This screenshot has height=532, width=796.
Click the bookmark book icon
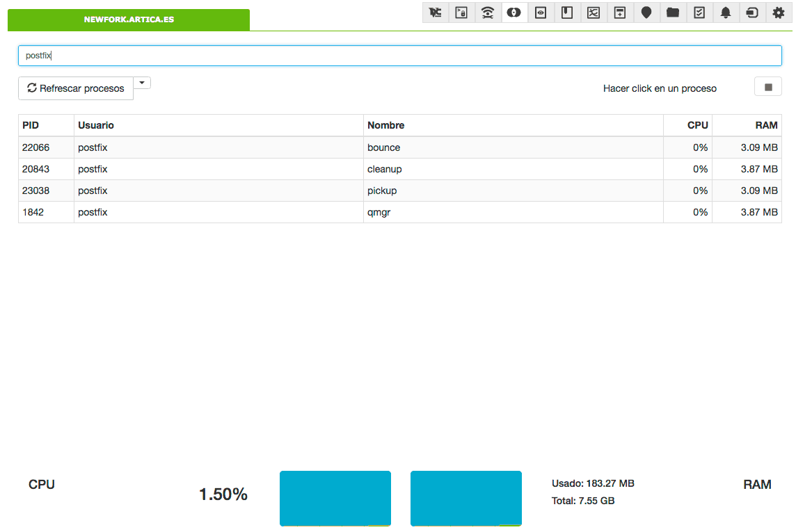pos(567,13)
